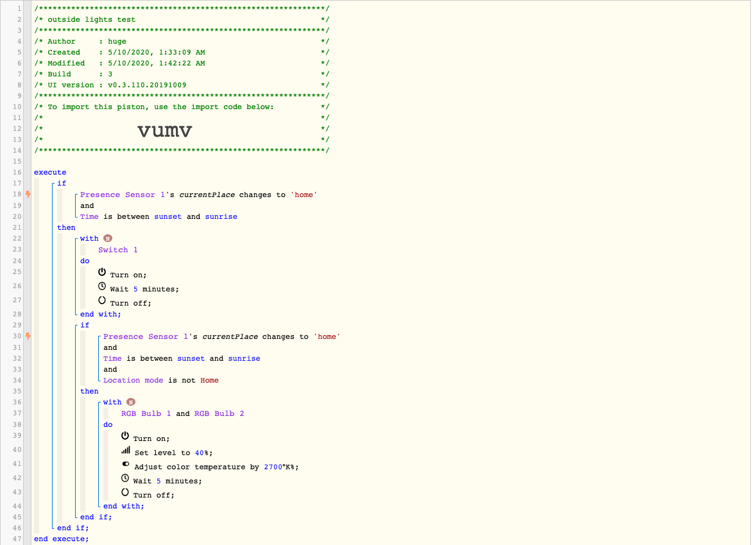Click the signal bars icon for Set level
Image resolution: width=756 pixels, height=545 pixels.
click(125, 450)
